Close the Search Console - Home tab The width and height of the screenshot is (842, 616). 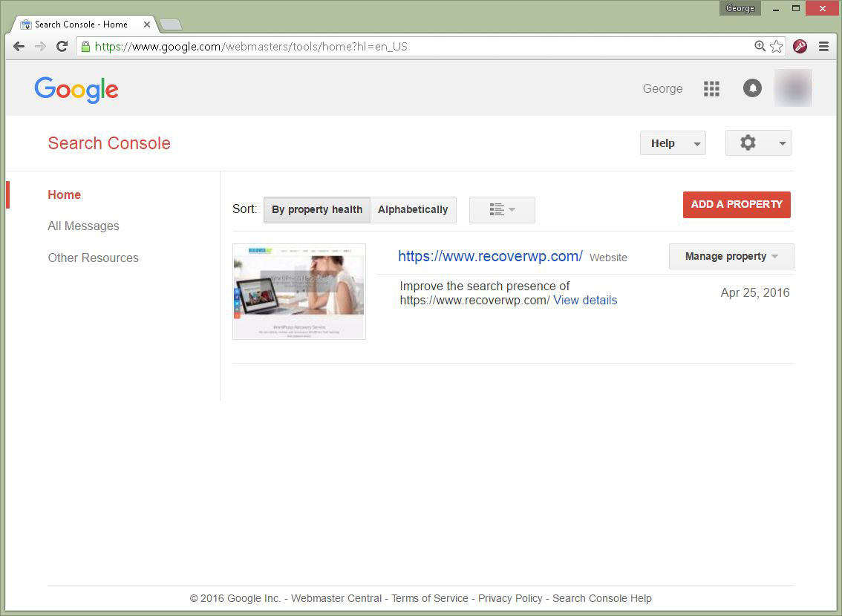146,24
